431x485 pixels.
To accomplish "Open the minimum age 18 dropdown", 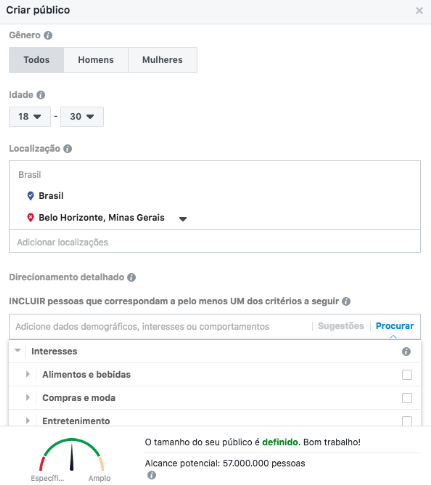I will (x=30, y=117).
